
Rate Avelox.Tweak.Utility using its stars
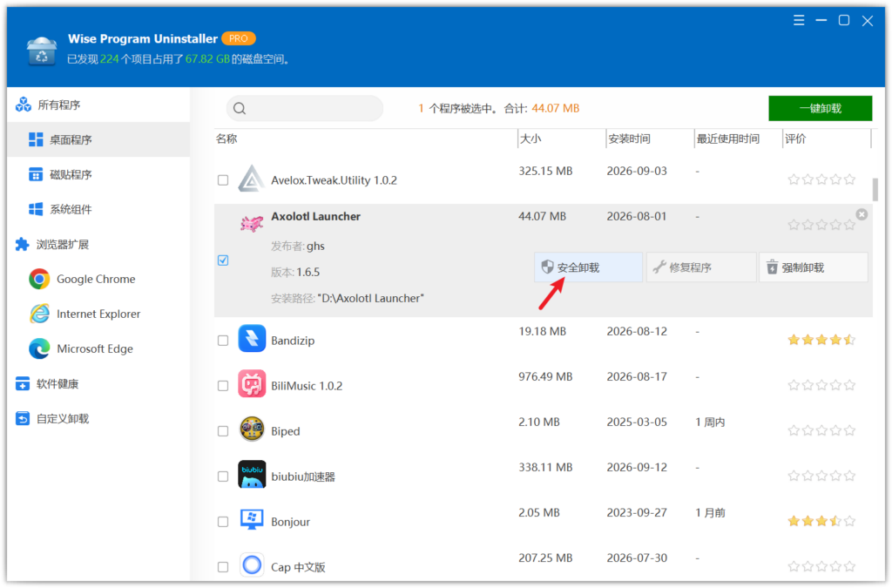click(x=821, y=179)
